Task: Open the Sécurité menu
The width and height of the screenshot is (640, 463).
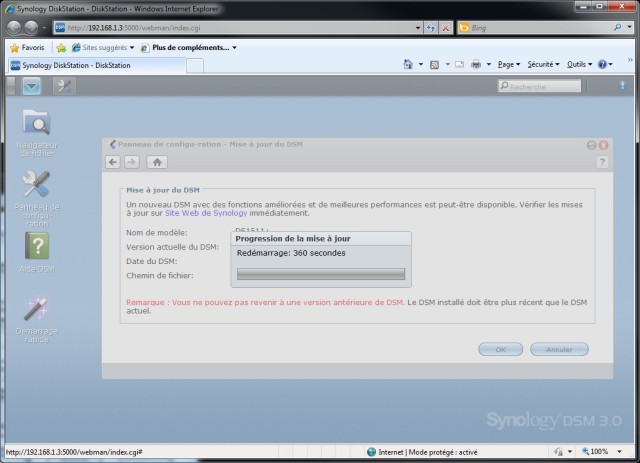Action: (543, 65)
